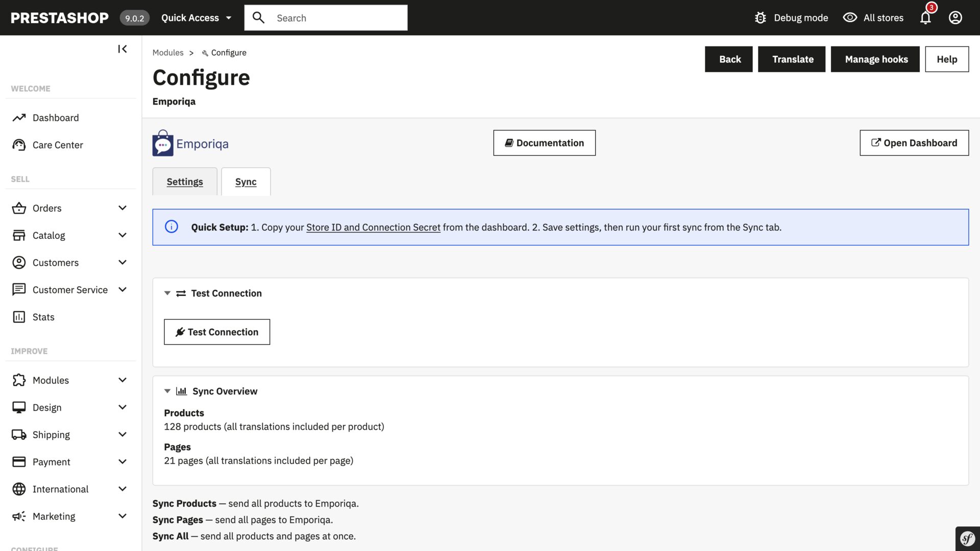The image size is (980, 551).
Task: Open the Care Center section
Action: tap(57, 145)
